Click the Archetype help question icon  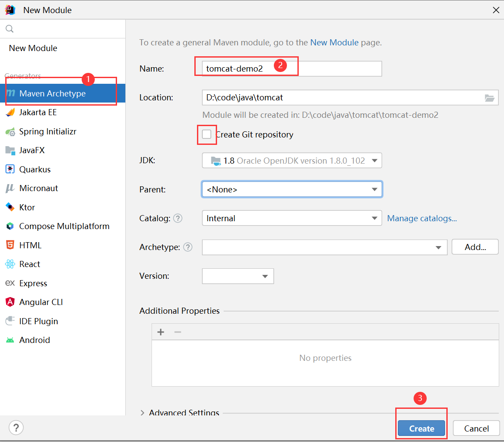point(188,247)
